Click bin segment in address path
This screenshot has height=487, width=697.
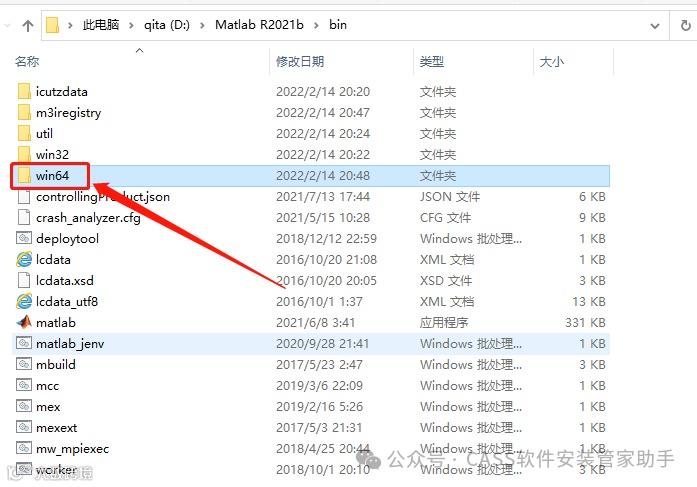(338, 25)
